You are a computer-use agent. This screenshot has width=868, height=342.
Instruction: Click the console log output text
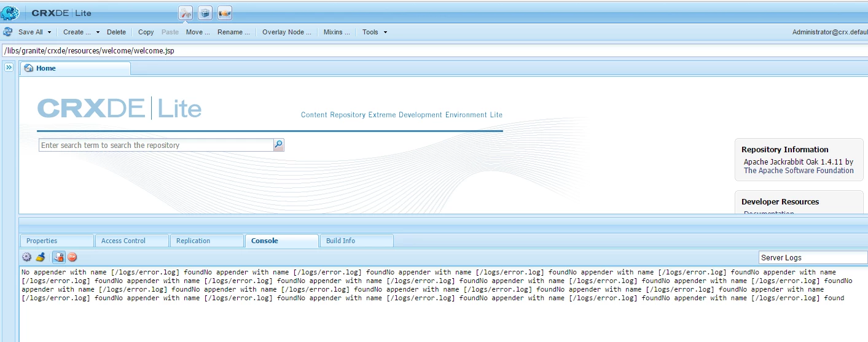[437, 285]
